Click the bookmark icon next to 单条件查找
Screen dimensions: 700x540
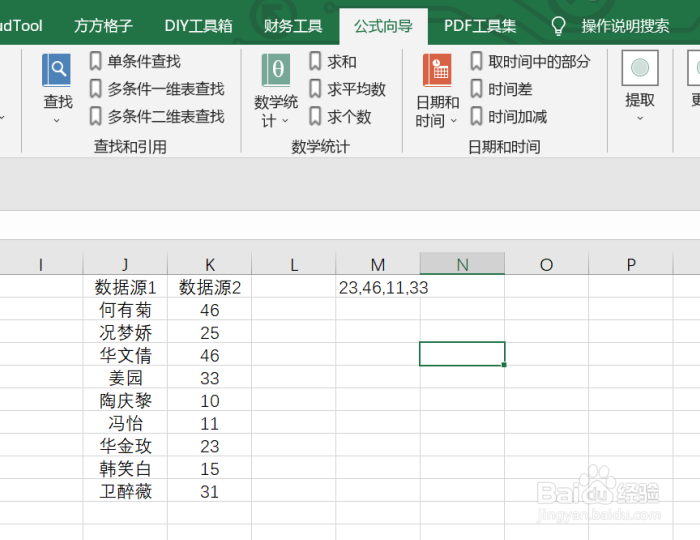tap(95, 61)
